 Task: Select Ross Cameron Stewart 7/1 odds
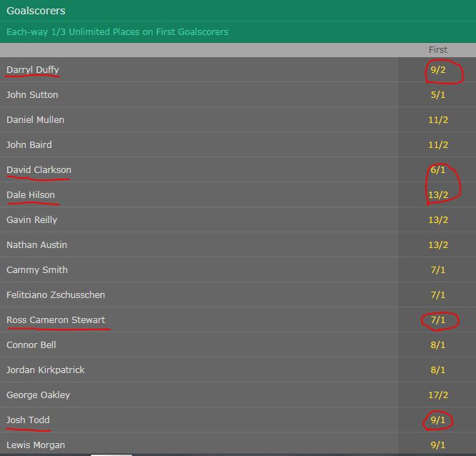437,319
